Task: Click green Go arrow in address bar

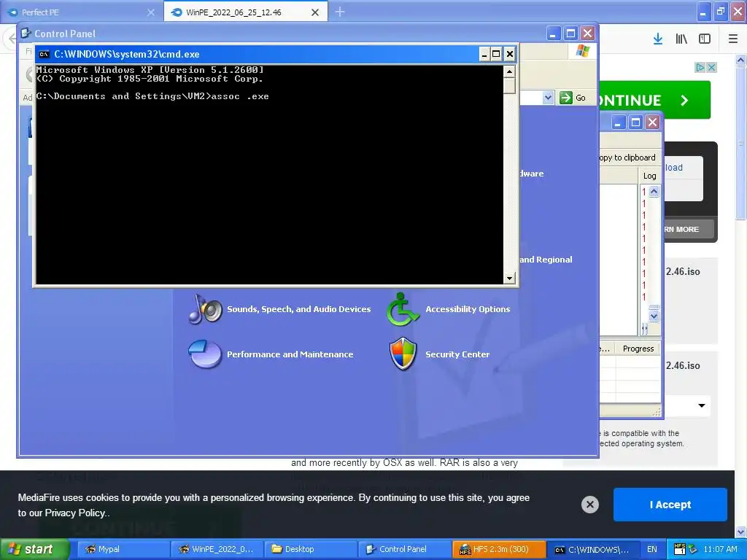Action: click(x=566, y=98)
